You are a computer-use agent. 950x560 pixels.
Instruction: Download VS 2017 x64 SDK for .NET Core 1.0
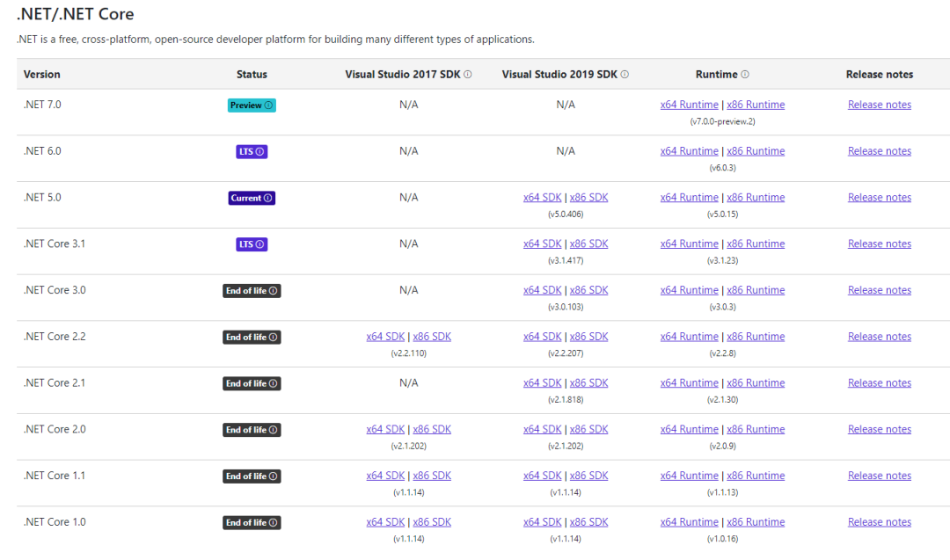coord(385,522)
